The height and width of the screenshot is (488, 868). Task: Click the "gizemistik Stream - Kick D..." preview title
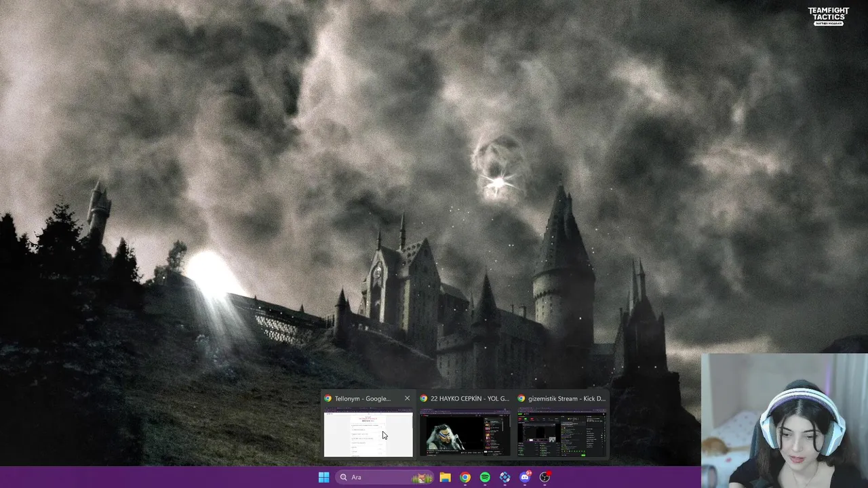567,399
